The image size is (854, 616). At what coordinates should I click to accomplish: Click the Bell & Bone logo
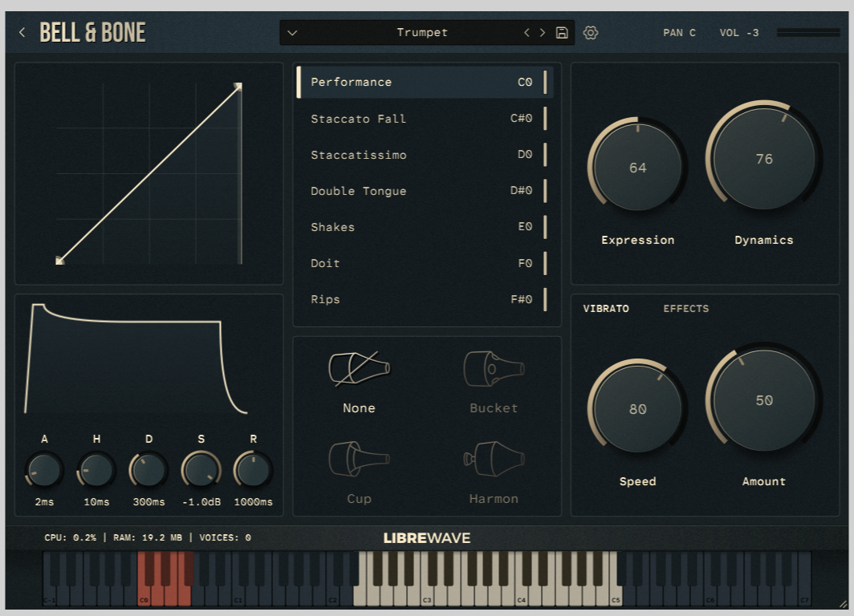point(92,33)
